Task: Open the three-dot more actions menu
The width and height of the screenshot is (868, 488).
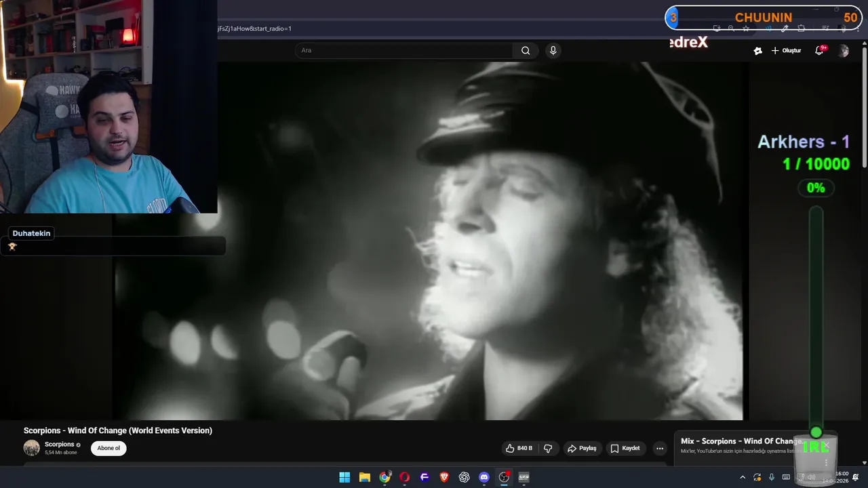Action: [x=660, y=448]
